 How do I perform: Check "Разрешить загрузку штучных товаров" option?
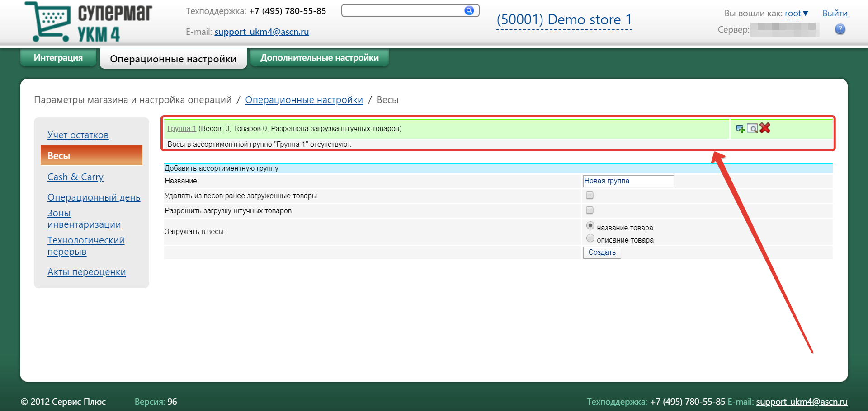(590, 210)
